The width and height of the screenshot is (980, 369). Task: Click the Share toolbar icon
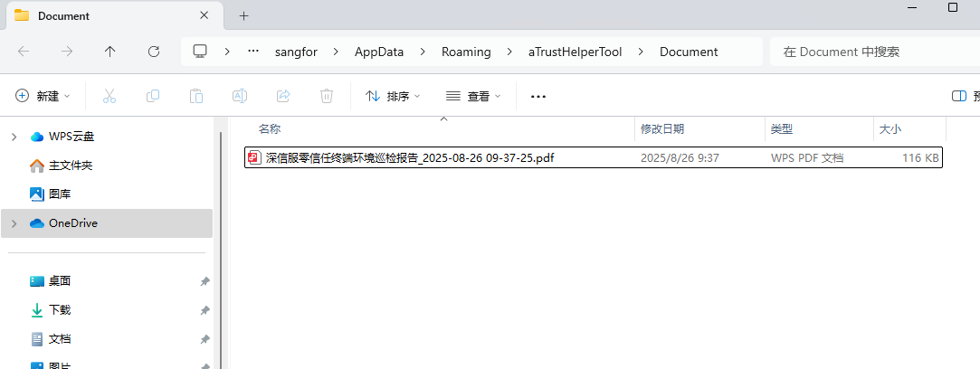click(283, 96)
